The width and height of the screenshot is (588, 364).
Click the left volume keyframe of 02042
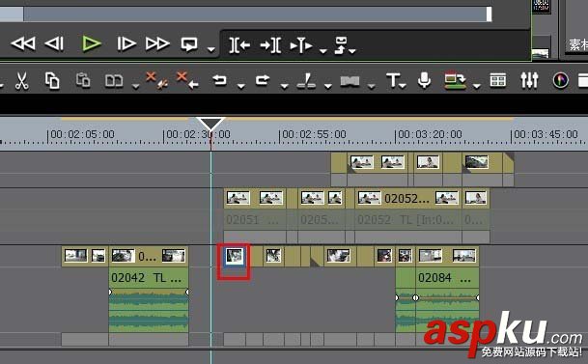coord(110,292)
